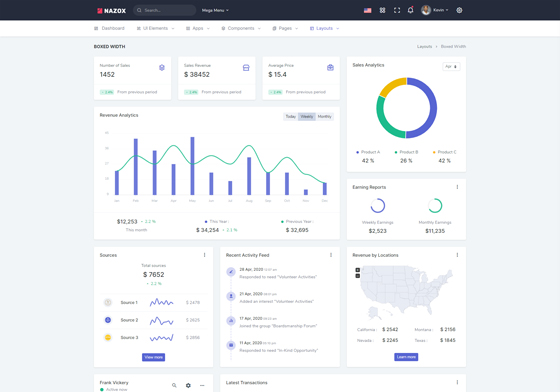Click the Average Price briefcase icon
Screen dimensions: 560x392
[330, 67]
